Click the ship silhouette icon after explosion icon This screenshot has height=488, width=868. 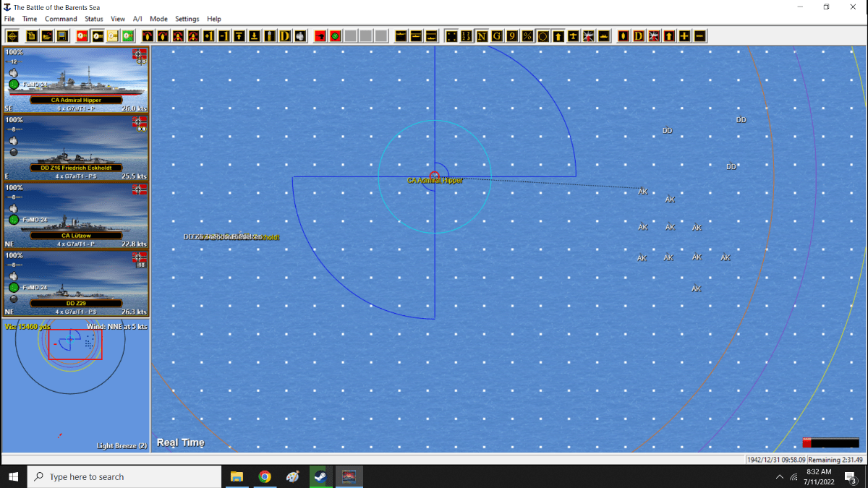click(603, 36)
